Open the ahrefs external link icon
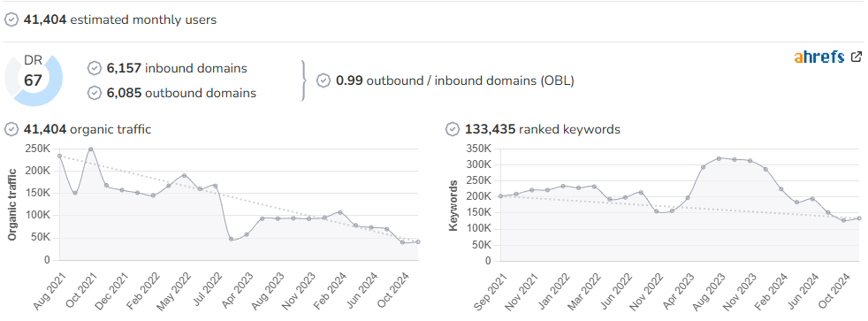This screenshot has width=868, height=321. pos(857,57)
